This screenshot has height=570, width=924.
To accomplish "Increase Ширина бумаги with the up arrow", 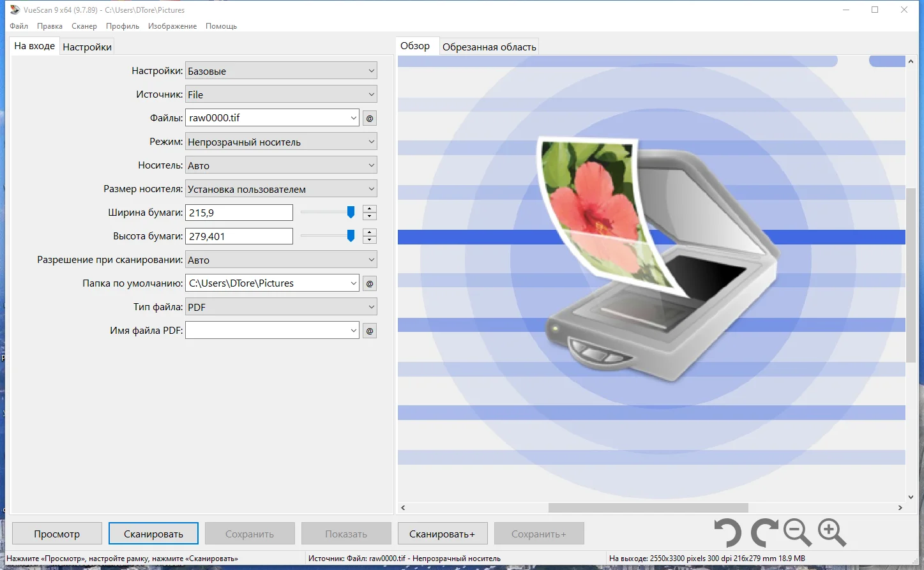I will pyautogui.click(x=370, y=209).
